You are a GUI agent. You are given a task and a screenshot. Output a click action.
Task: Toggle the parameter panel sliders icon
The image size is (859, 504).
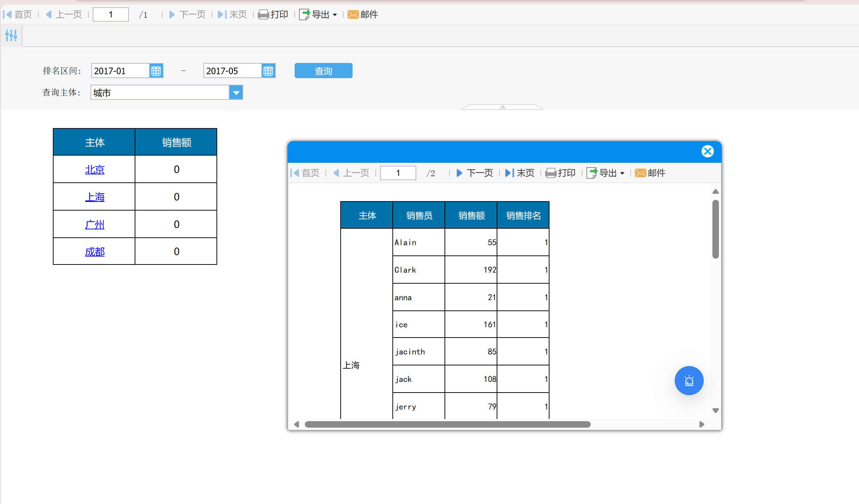(11, 35)
